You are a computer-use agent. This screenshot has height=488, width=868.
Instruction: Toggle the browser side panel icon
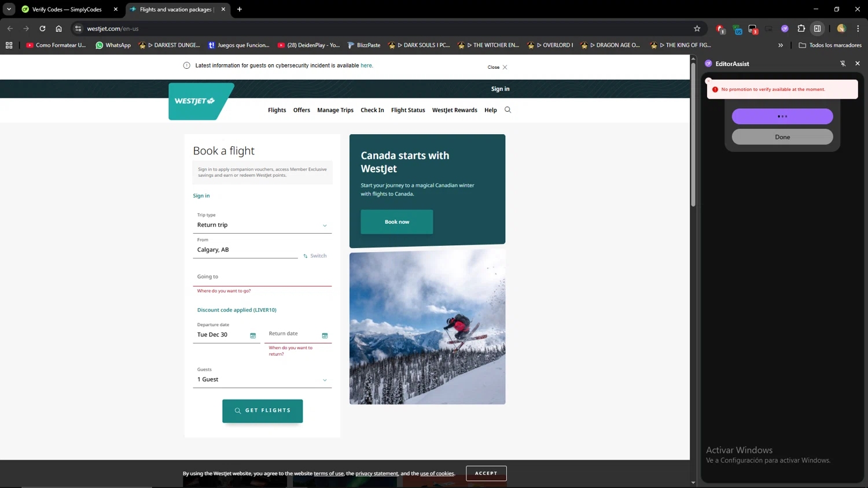point(817,28)
